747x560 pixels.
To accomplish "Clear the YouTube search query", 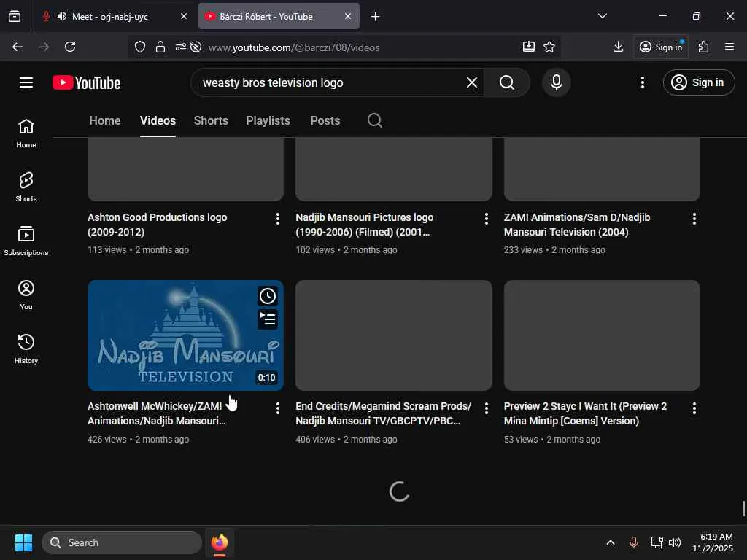I will click(x=472, y=82).
